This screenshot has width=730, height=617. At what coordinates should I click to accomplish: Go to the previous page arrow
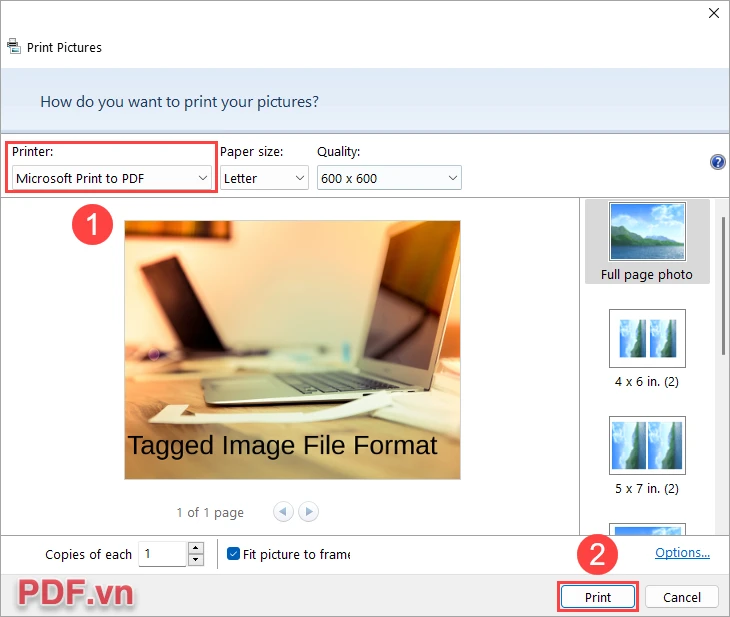[x=283, y=512]
